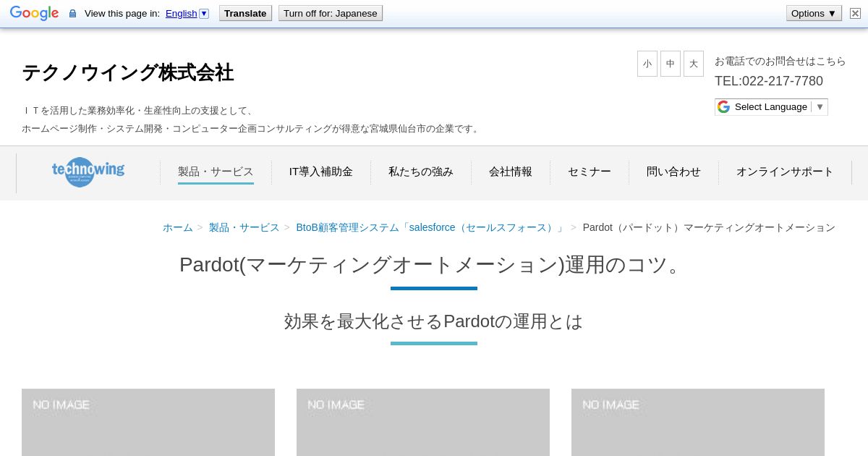Click the Google logo in translate bar

(x=34, y=13)
